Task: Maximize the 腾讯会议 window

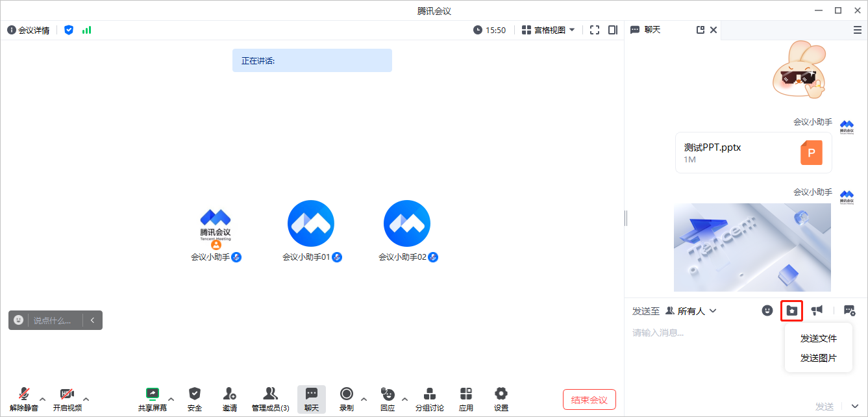Action: coord(838,10)
